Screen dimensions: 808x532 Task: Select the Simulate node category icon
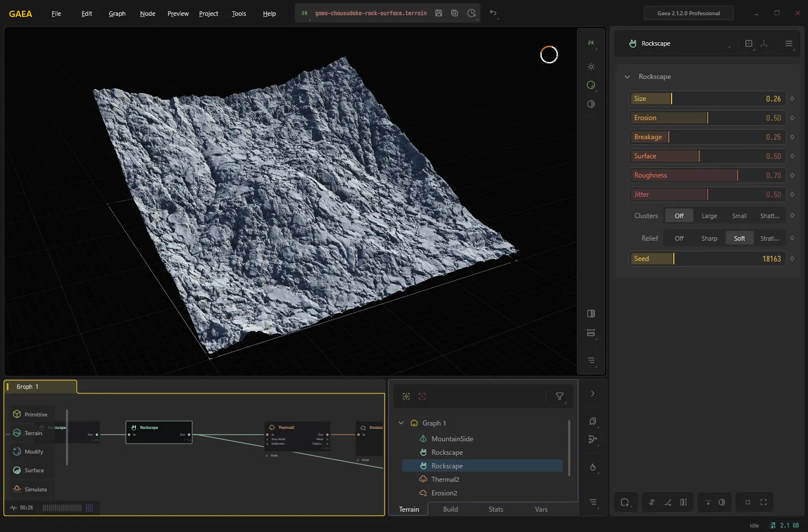(17, 489)
